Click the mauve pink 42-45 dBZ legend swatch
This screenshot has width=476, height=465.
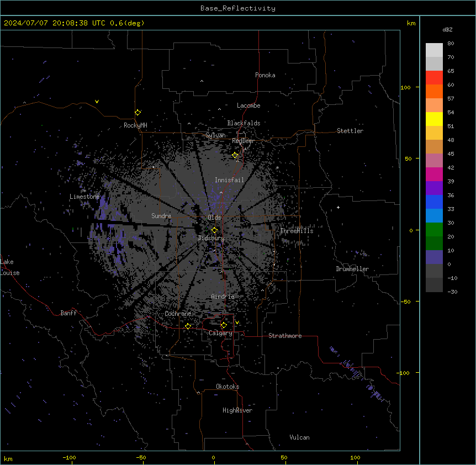click(434, 161)
